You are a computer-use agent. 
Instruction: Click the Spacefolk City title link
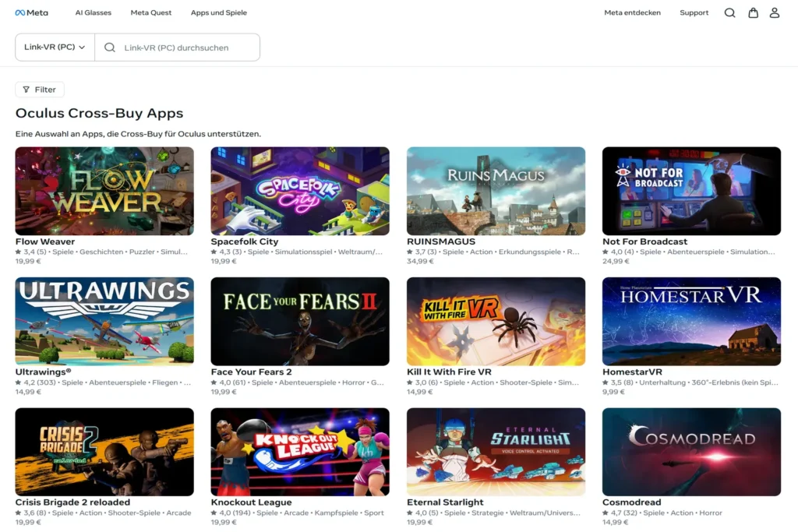[x=244, y=241]
